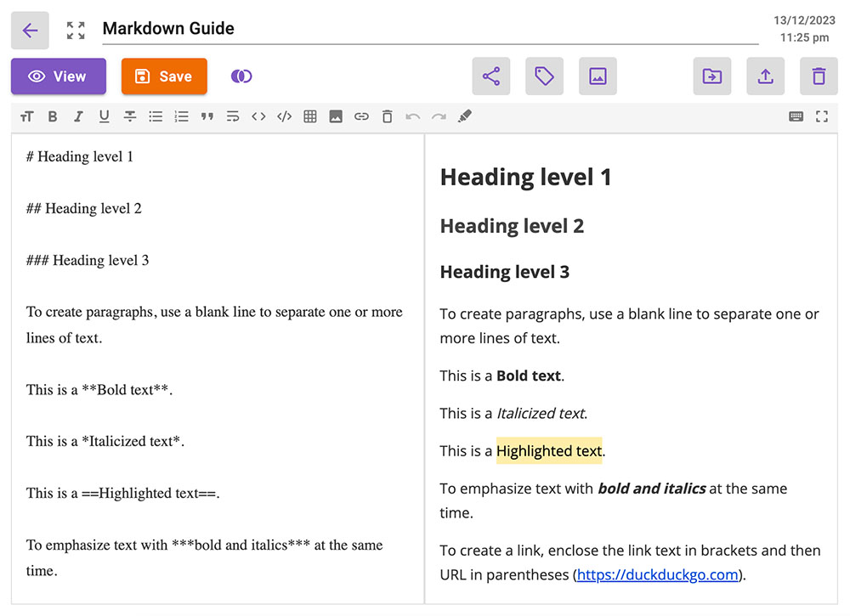850x616 pixels.
Task: Toggle bold formatting in the toolbar
Action: pyautogui.click(x=53, y=116)
